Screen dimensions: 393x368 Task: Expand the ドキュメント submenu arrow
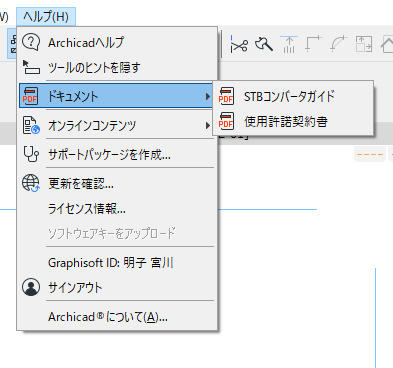pyautogui.click(x=208, y=96)
